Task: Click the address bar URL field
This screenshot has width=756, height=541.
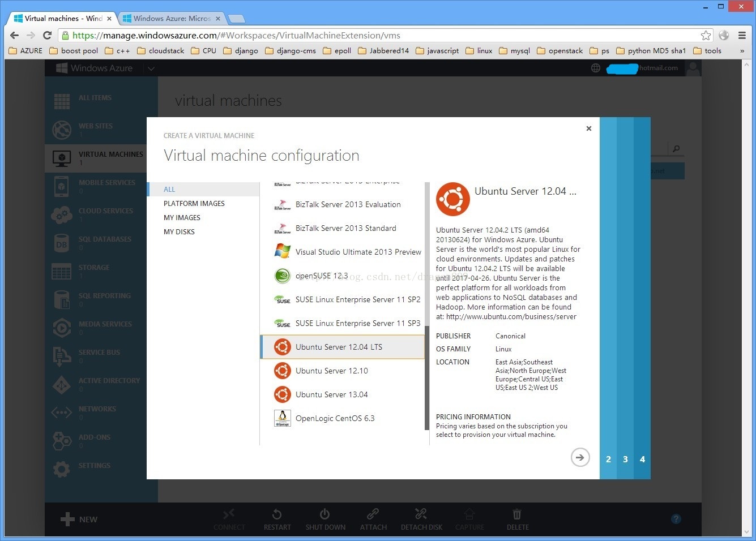Action: click(387, 35)
